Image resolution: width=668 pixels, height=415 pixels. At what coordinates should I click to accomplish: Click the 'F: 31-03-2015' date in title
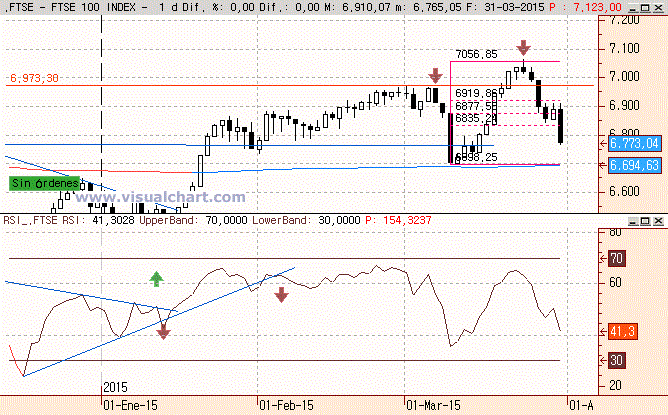(504, 7)
